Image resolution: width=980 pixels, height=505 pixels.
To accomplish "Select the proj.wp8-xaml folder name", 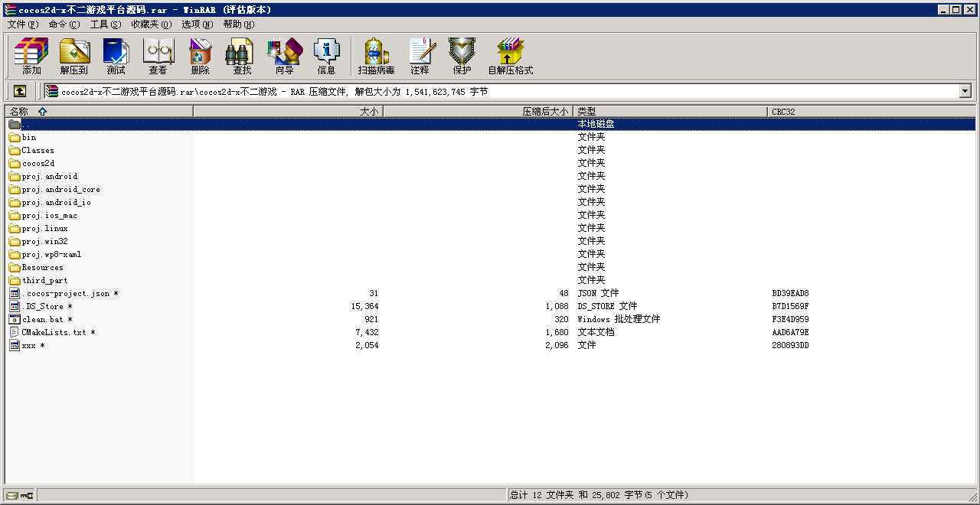I will 52,255.
